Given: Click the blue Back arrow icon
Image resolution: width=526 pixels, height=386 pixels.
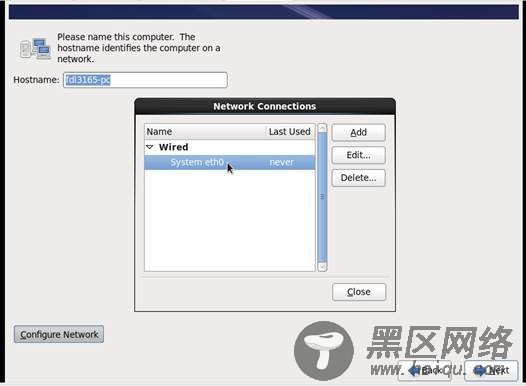Looking at the screenshot, I should (x=414, y=370).
